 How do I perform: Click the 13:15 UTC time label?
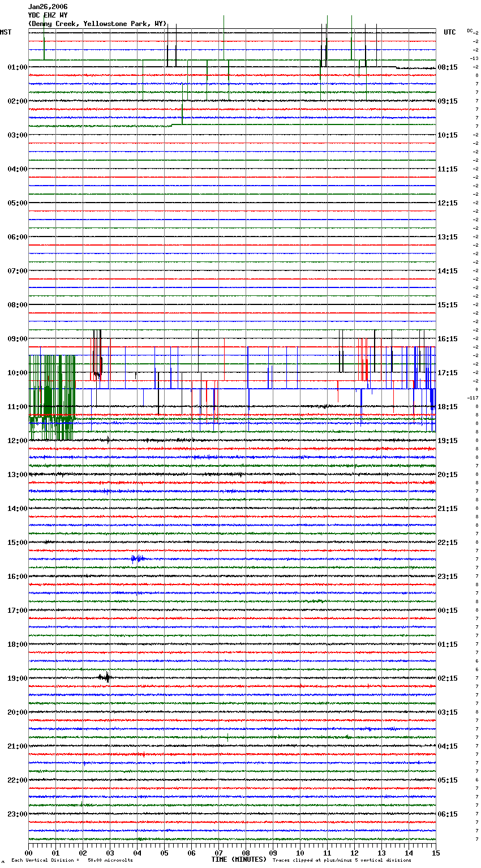448,237
